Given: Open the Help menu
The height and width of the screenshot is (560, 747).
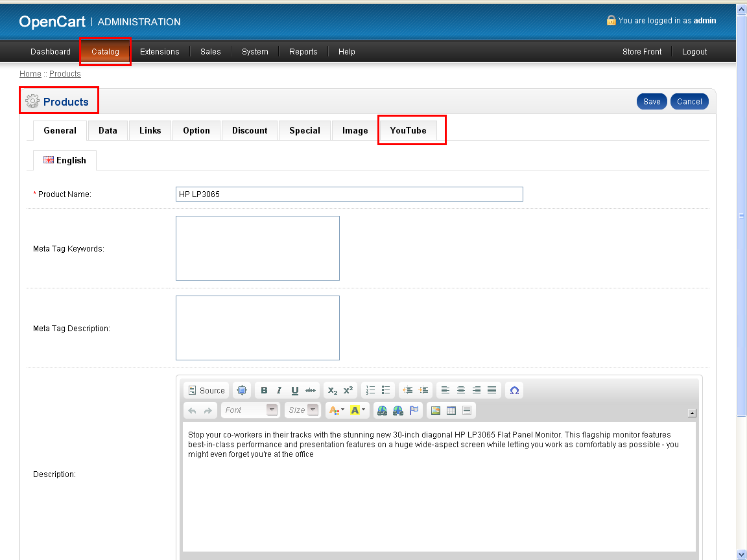Looking at the screenshot, I should click(x=347, y=51).
